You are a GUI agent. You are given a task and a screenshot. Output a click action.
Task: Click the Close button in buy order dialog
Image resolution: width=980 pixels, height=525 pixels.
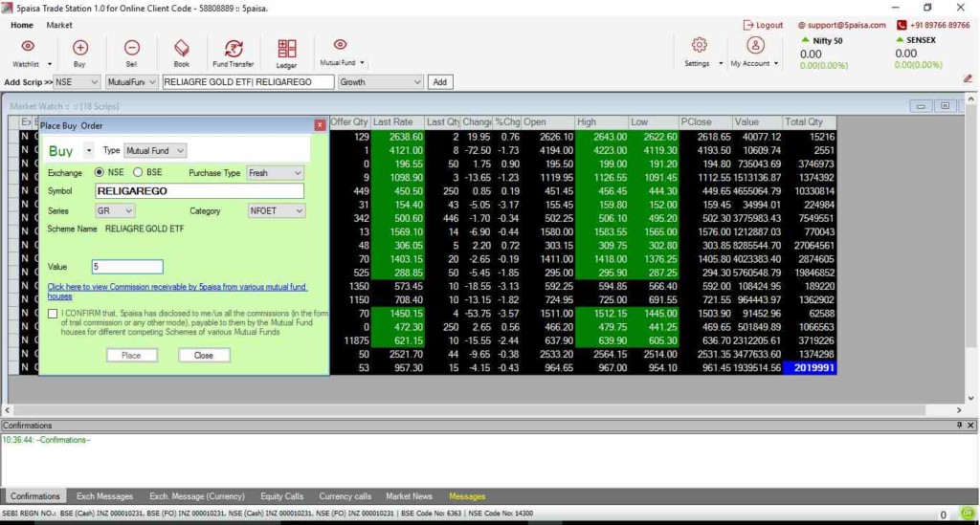pos(204,355)
